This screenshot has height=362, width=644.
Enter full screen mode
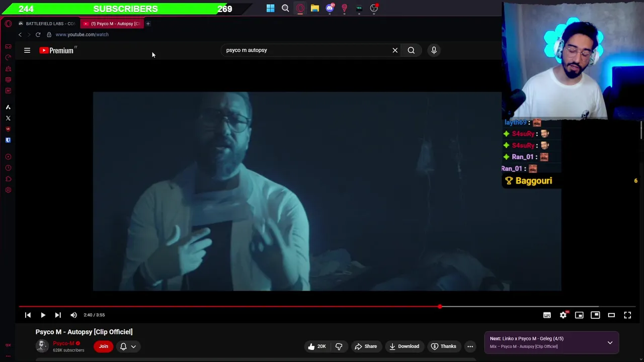(x=627, y=315)
